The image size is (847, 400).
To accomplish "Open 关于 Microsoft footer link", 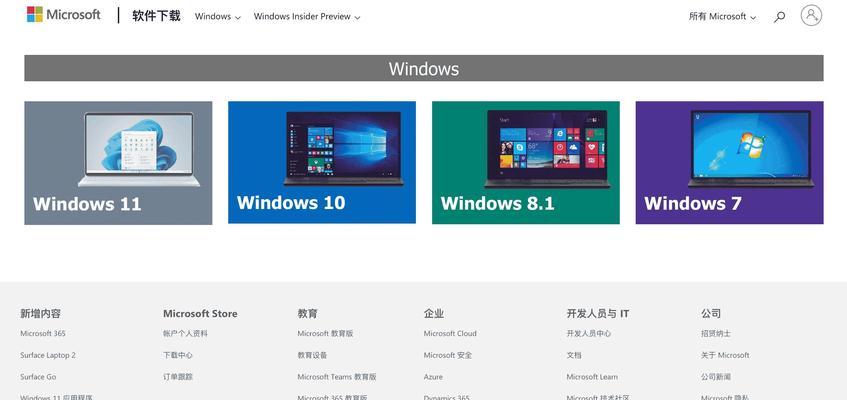I will click(x=725, y=355).
